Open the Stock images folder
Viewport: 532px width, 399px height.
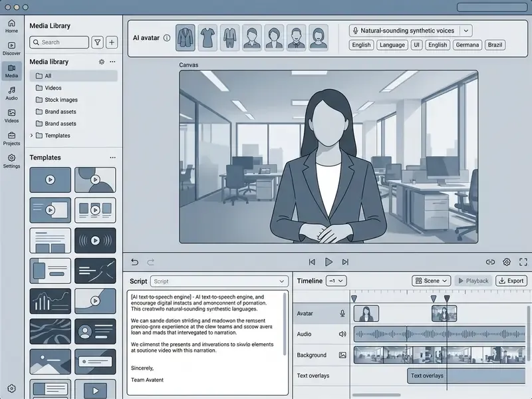(x=74, y=100)
